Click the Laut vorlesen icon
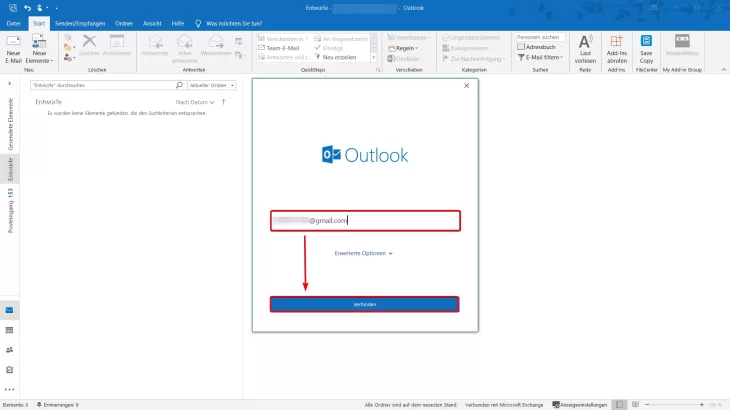The height and width of the screenshot is (410, 730). [585, 47]
